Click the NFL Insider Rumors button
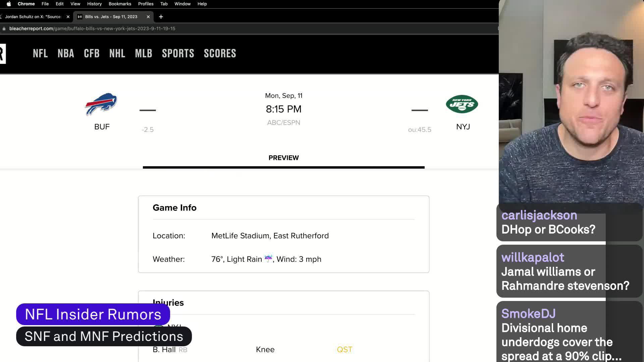The width and height of the screenshot is (644, 362). (x=93, y=314)
